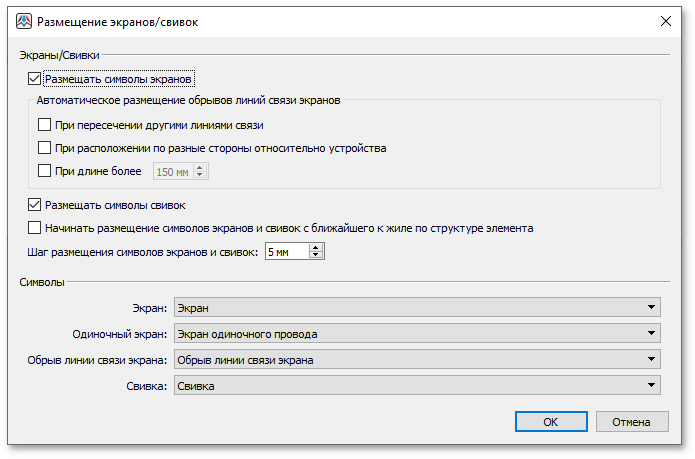Uncheck Размещать символы экранов checkbox
Viewport: 695px width, 459px height.
(x=36, y=78)
